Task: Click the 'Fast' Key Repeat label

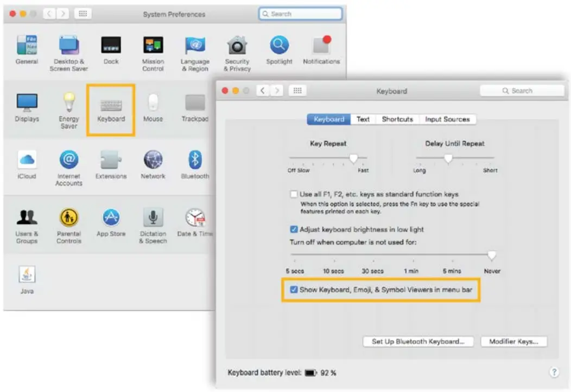Action: point(363,170)
